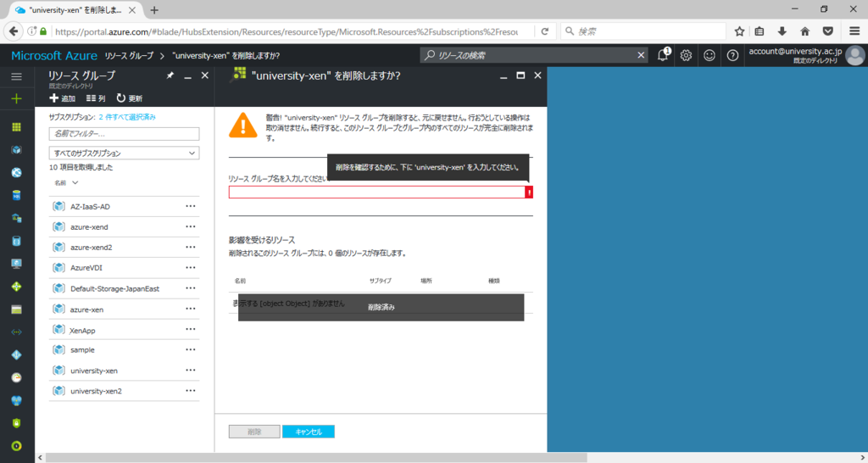Click the 種類 column header

494,281
